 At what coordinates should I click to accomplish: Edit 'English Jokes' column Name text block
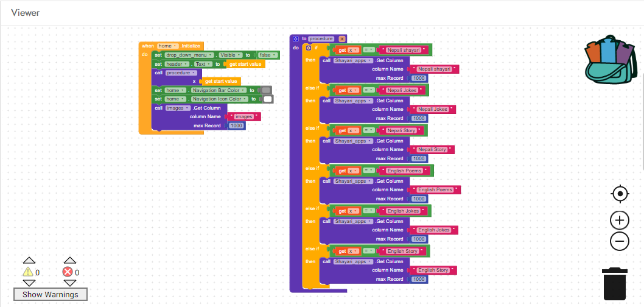pyautogui.click(x=434, y=230)
